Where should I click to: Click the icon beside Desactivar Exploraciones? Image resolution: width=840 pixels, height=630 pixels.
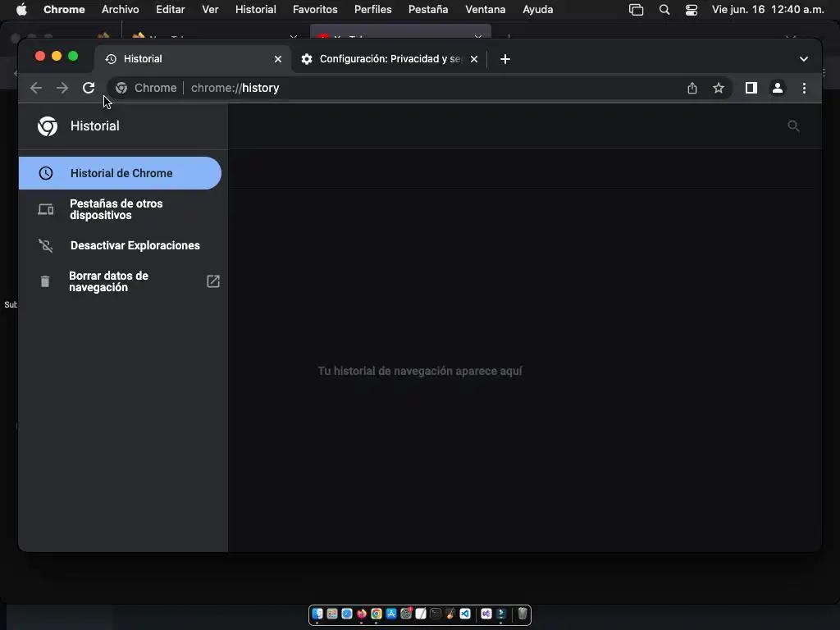coord(46,245)
